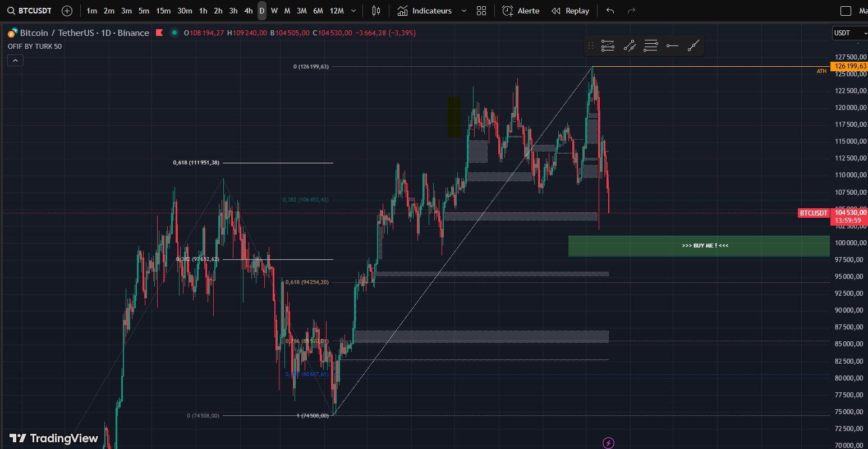Select the monthly M interval
The height and width of the screenshot is (449, 868).
287,11
